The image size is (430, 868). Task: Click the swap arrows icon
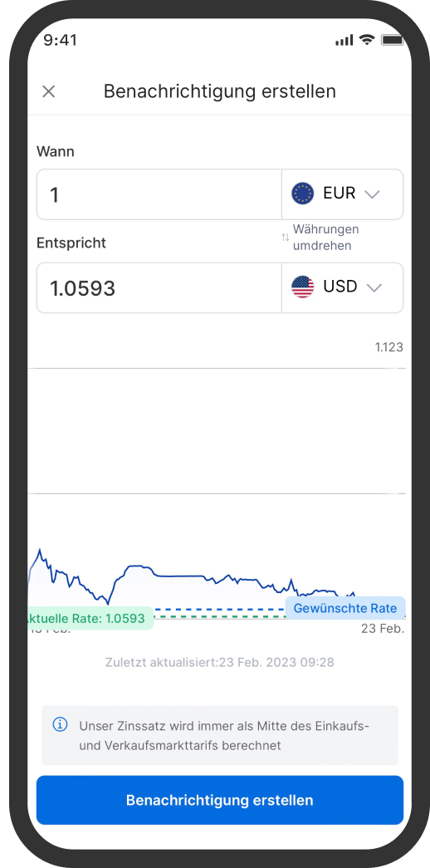pyautogui.click(x=286, y=238)
